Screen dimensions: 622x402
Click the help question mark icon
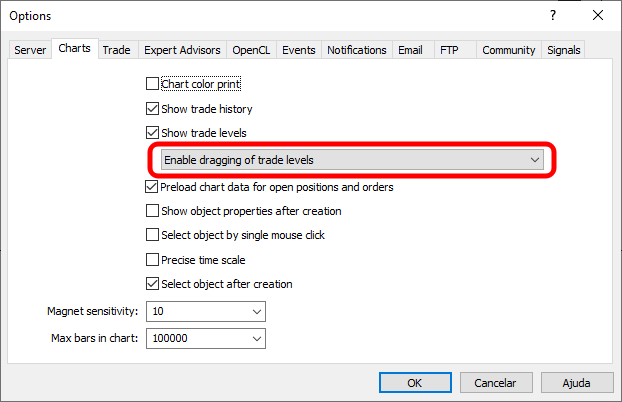pos(553,15)
